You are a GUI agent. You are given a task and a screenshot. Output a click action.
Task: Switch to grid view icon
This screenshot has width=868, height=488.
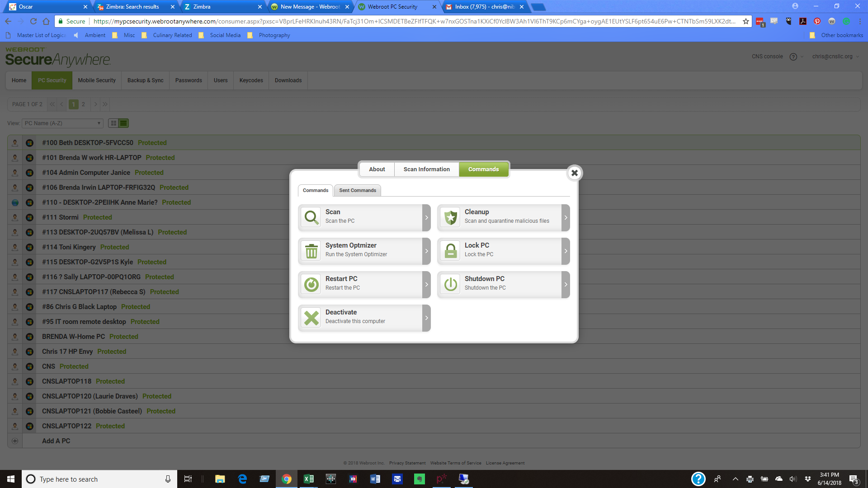click(113, 123)
